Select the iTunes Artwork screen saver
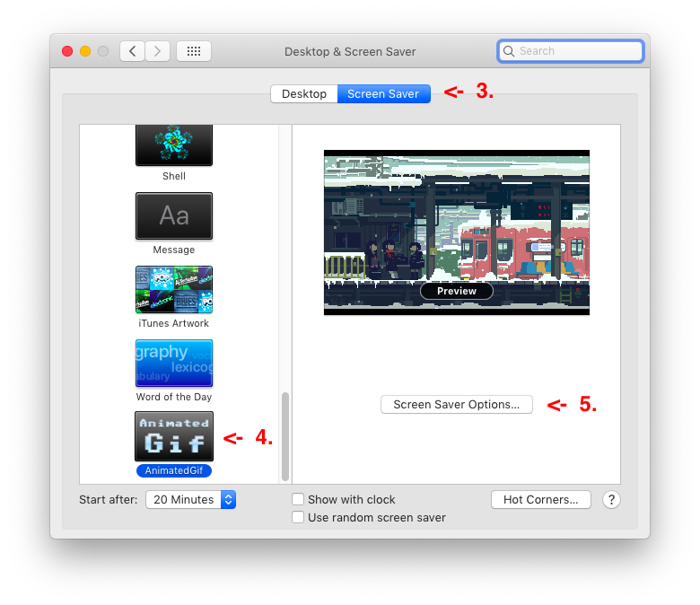The height and width of the screenshot is (605, 700). click(x=174, y=289)
